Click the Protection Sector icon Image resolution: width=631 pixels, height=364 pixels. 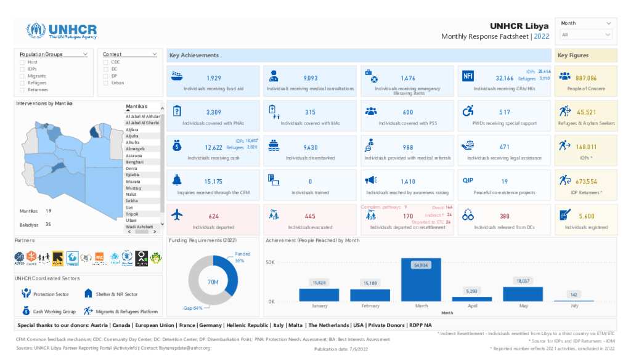(26, 293)
